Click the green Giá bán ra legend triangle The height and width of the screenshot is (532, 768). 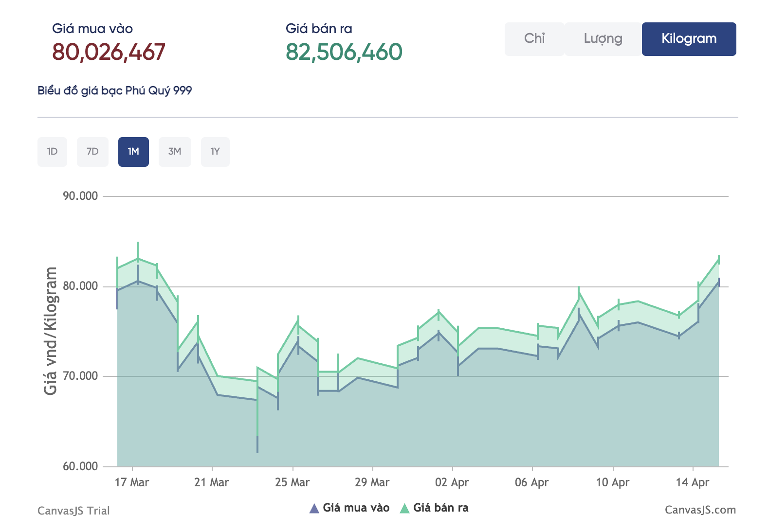404,509
